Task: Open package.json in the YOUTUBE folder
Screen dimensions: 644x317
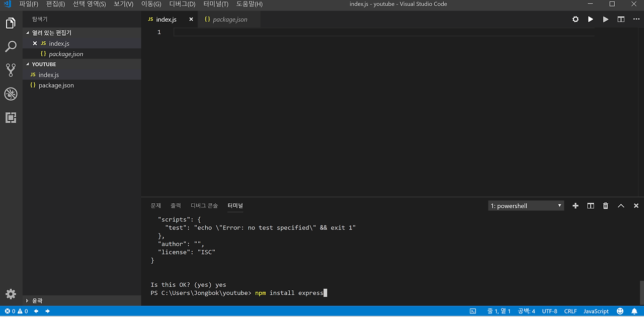Action: click(82, 86)
